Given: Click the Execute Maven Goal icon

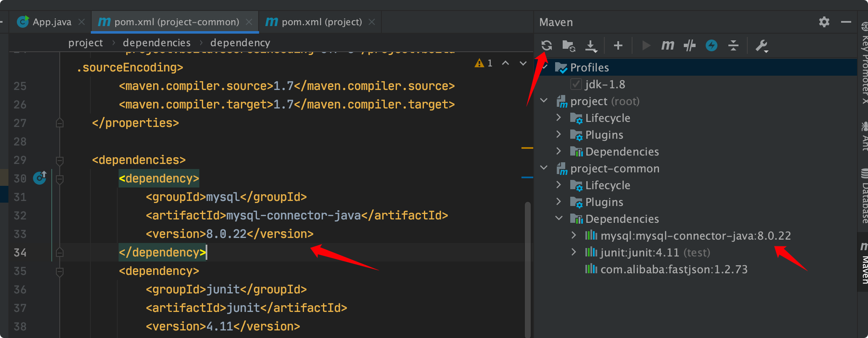Looking at the screenshot, I should point(667,45).
